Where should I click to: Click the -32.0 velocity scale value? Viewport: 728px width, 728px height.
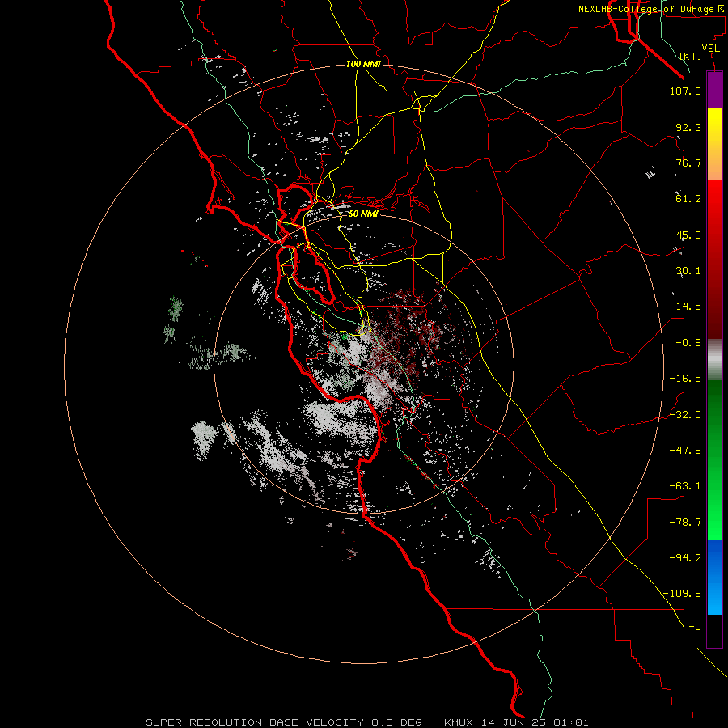(x=685, y=414)
